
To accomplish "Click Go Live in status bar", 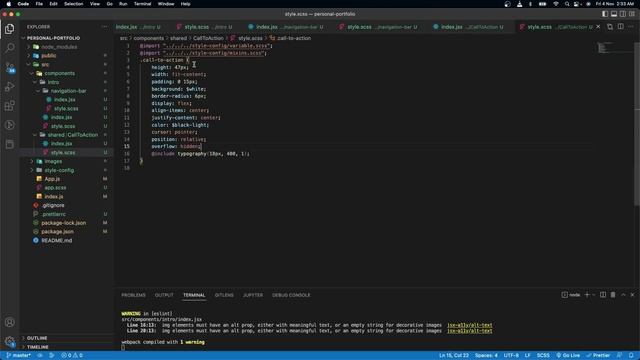I will (x=568, y=356).
